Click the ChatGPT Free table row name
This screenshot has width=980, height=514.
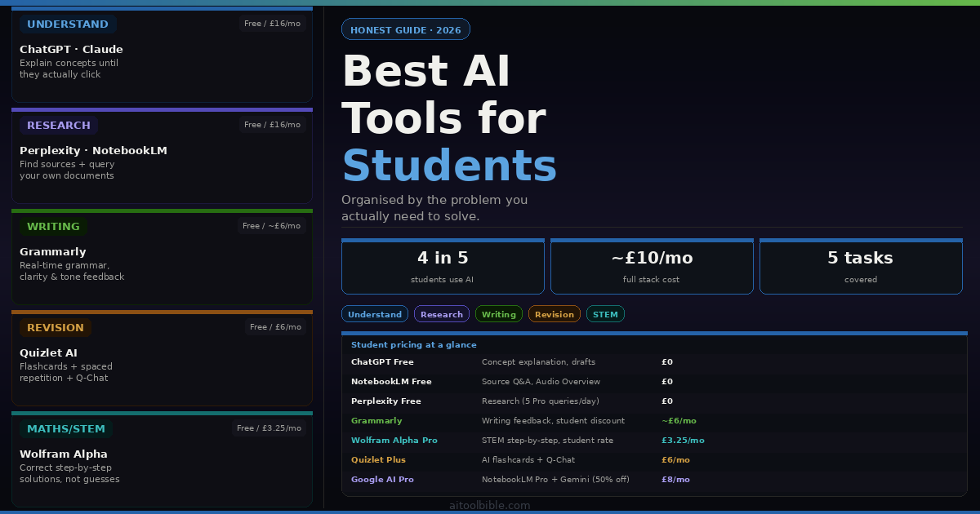click(382, 362)
